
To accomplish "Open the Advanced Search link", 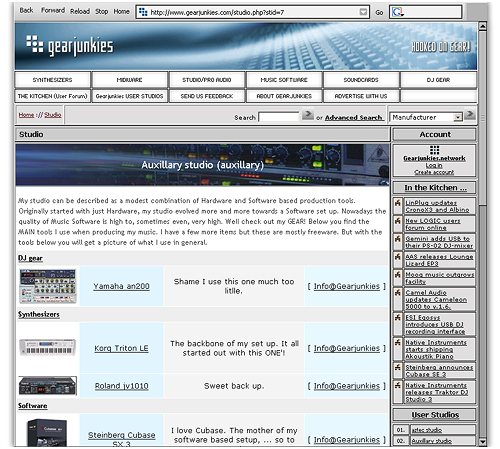I will (x=353, y=117).
